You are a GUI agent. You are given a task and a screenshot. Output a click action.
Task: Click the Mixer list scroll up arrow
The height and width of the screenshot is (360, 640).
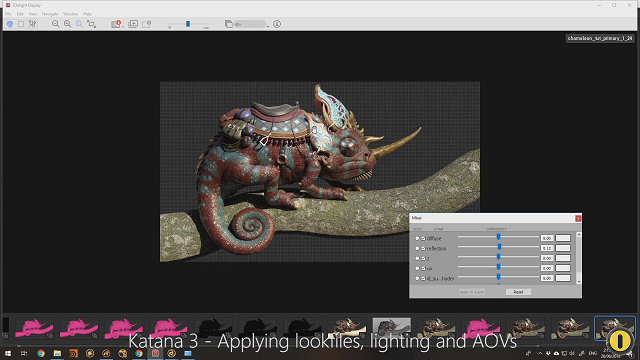tap(579, 235)
